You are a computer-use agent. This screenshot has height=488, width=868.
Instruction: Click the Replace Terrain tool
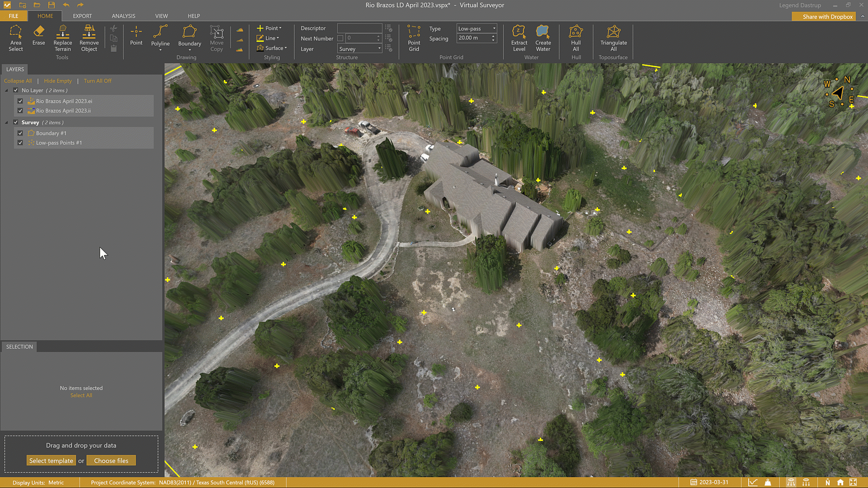(x=62, y=38)
